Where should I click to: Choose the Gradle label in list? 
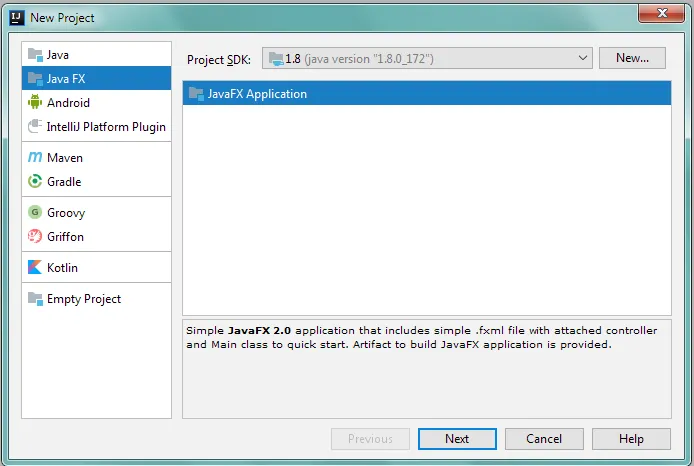[x=64, y=181]
